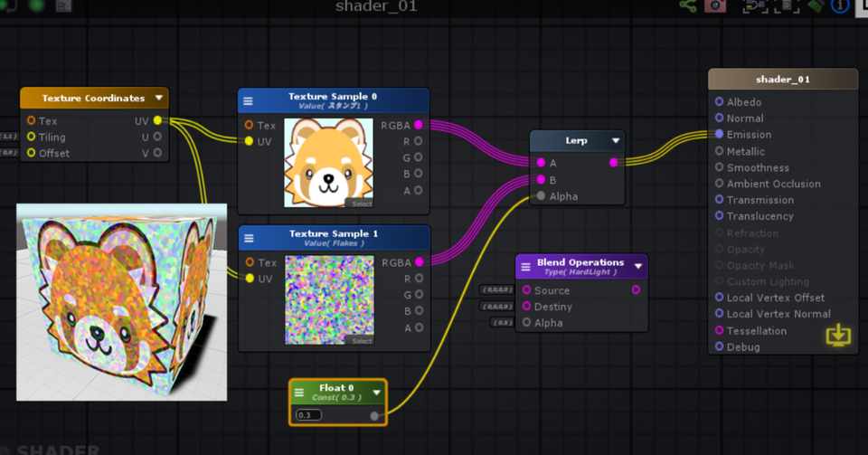Expand Blend Operations node dropdown arrow
Screen dimensions: 868x455
pos(638,266)
